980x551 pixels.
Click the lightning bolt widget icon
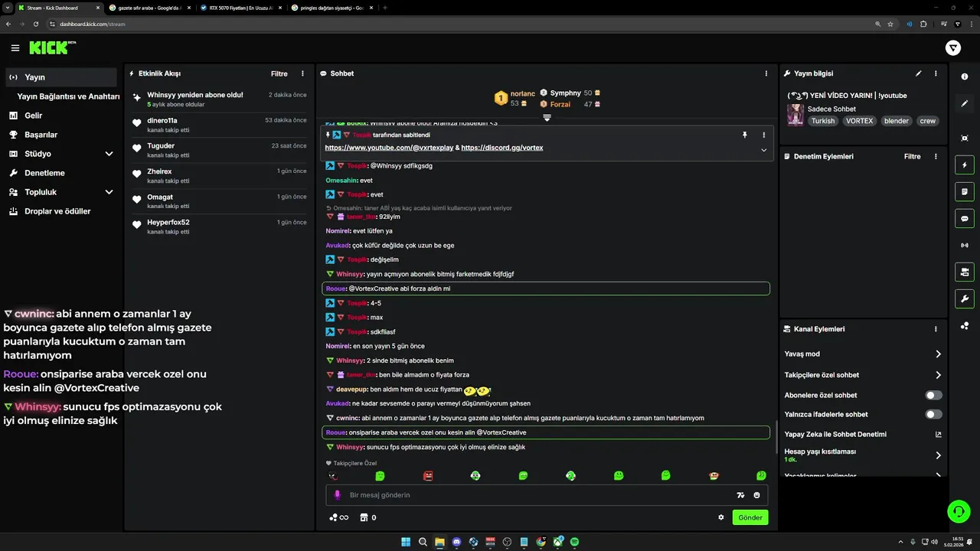pos(965,165)
